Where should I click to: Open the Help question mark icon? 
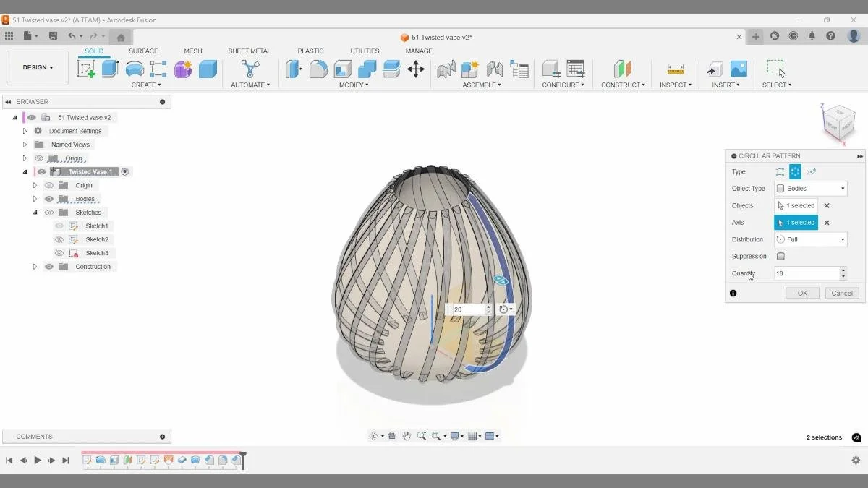point(831,35)
